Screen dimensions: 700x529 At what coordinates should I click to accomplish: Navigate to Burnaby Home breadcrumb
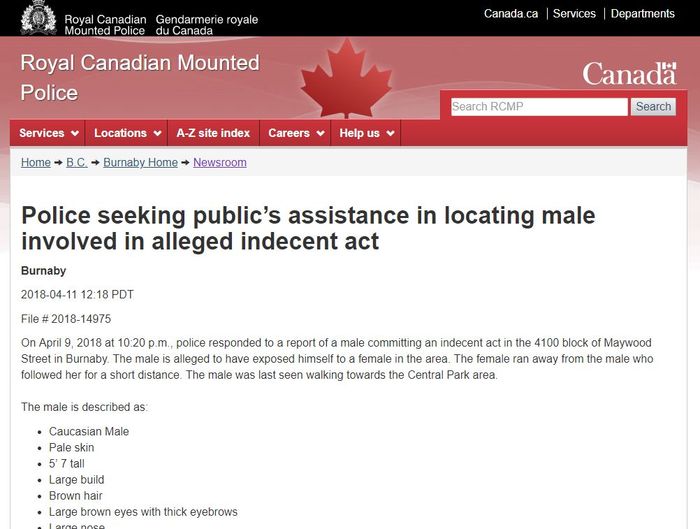pos(140,162)
